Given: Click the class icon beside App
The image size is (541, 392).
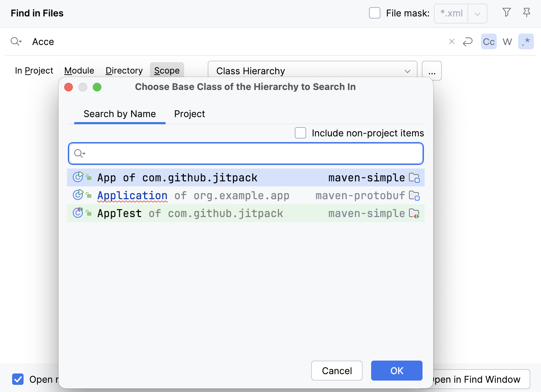Looking at the screenshot, I should [78, 177].
